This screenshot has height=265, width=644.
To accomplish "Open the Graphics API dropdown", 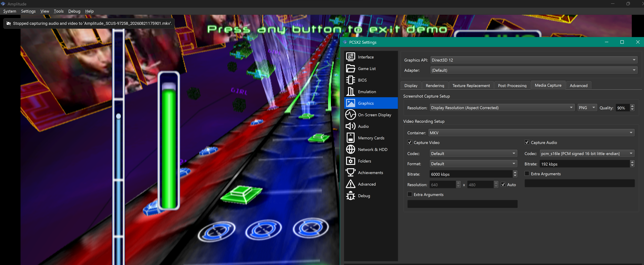I will click(534, 60).
